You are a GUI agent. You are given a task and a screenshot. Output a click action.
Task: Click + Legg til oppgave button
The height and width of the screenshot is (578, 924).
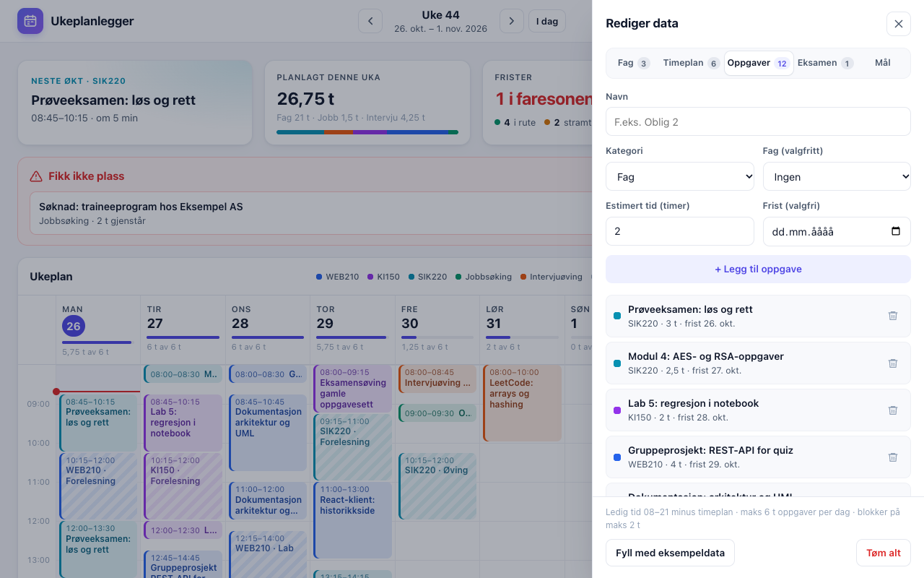[758, 269]
